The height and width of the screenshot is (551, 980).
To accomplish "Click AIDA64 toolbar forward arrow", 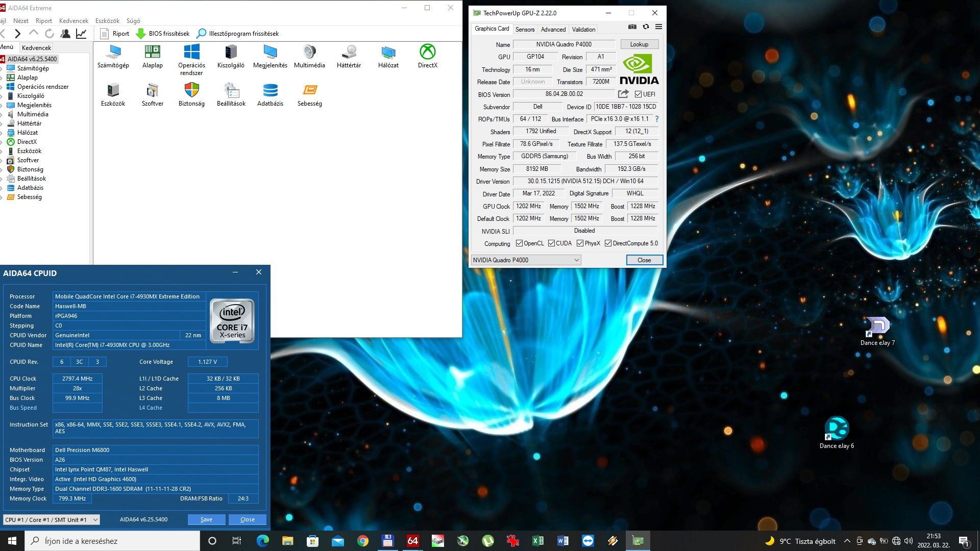I will tap(18, 34).
